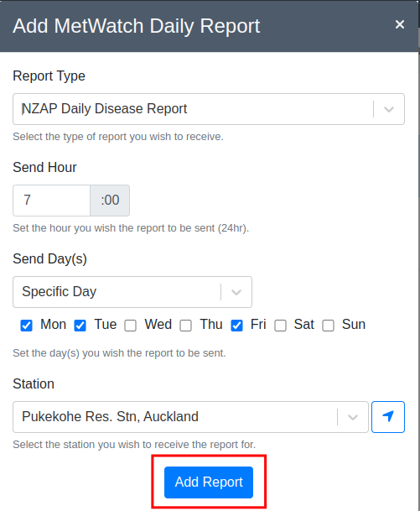Click the :00 minutes addon box

[x=110, y=201]
